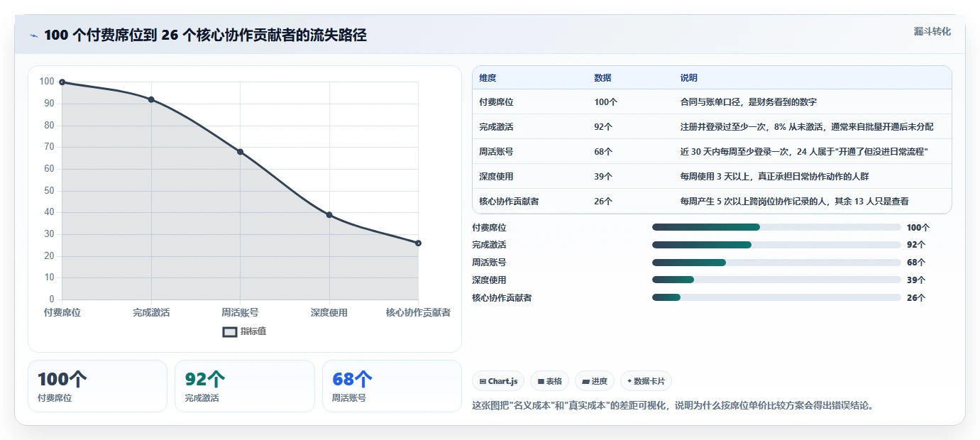Click table cell 68个 in the table

click(x=603, y=152)
